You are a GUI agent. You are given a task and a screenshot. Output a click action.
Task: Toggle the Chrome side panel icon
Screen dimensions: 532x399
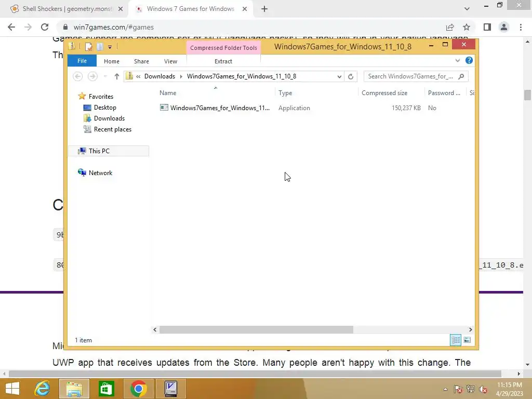pyautogui.click(x=487, y=27)
